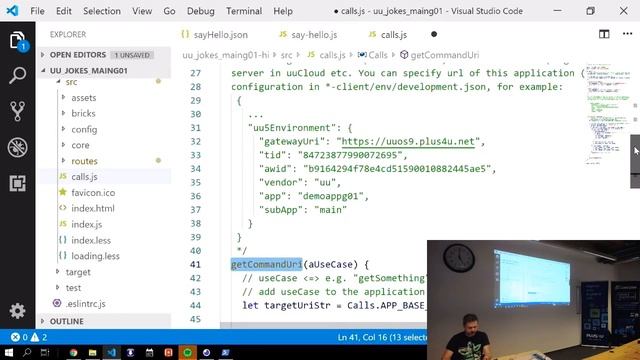Click the uu_jokes_maing01-hi breadcrumb segment
This screenshot has width=640, height=360.
226,55
